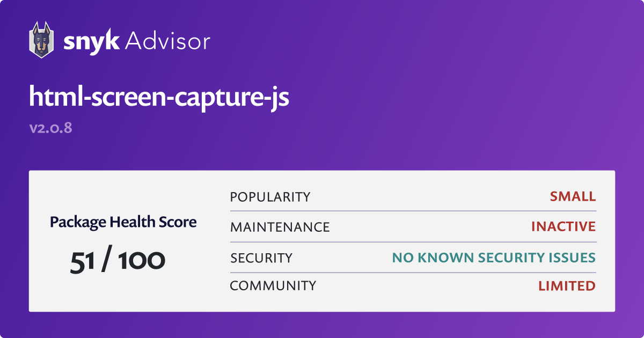Open the html-screen-capture-js package page
The height and width of the screenshot is (338, 644).
[x=159, y=97]
